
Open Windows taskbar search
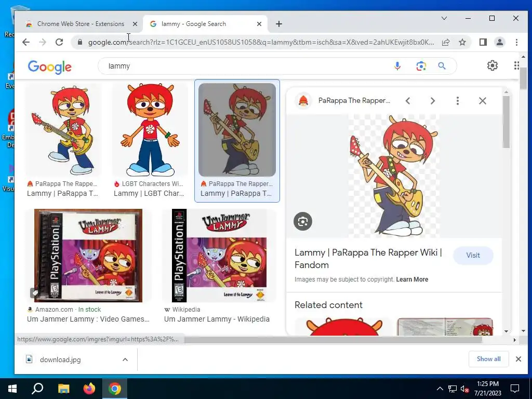tap(37, 389)
